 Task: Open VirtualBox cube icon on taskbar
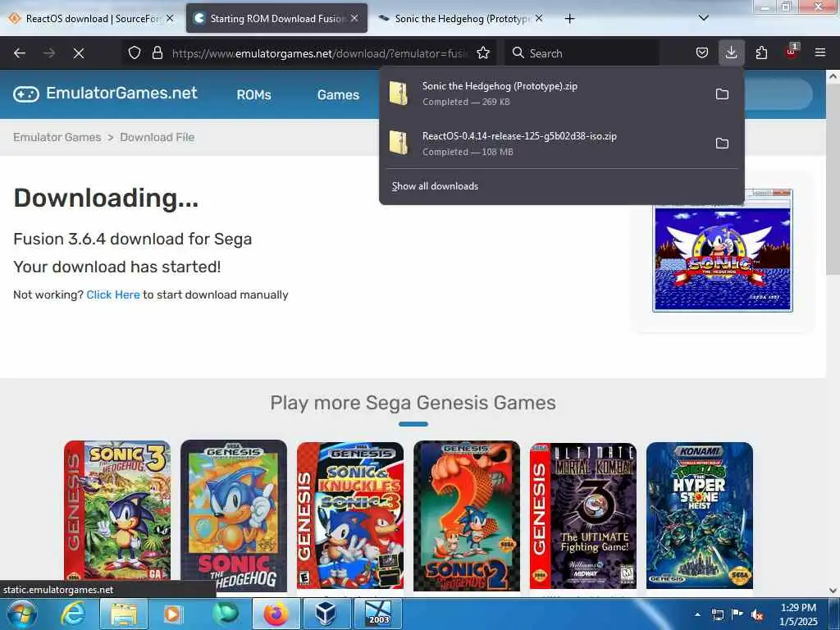coord(326,614)
